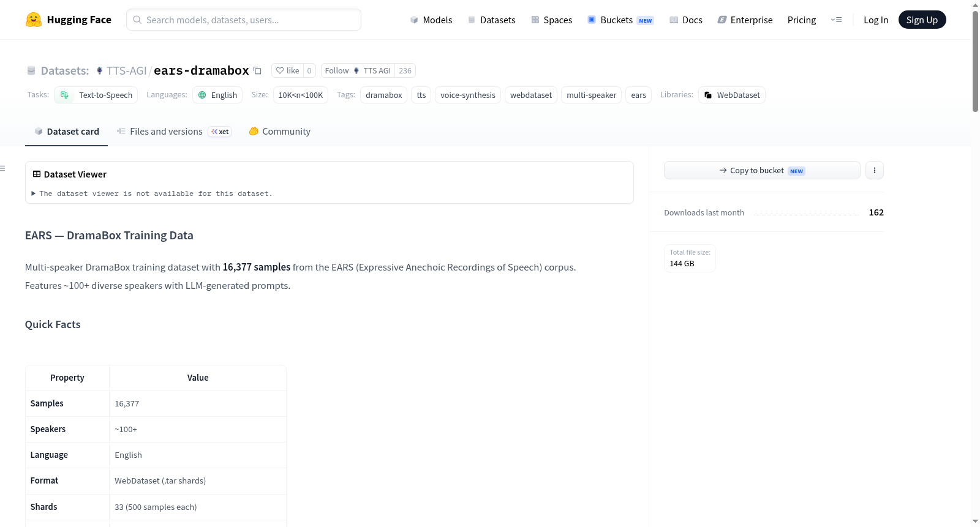Image resolution: width=980 pixels, height=527 pixels.
Task: Open the left sidebar table-of-contents icon
Action: 3,168
